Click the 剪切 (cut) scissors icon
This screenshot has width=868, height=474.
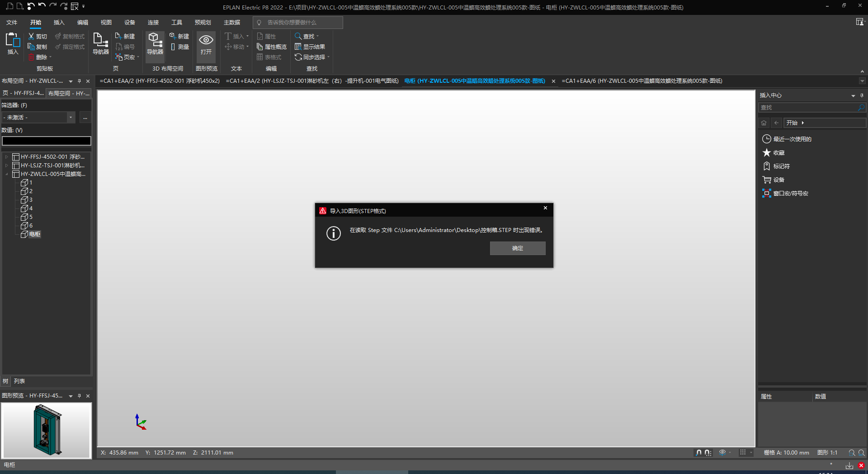tap(31, 36)
